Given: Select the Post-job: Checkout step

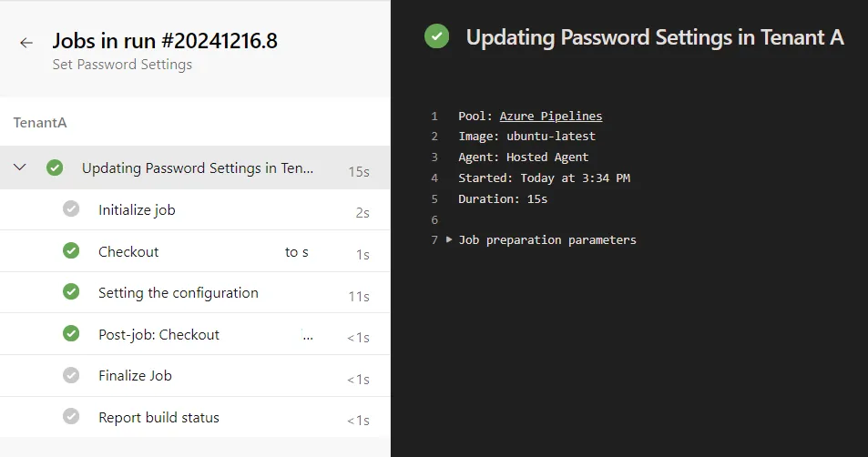Looking at the screenshot, I should (158, 334).
